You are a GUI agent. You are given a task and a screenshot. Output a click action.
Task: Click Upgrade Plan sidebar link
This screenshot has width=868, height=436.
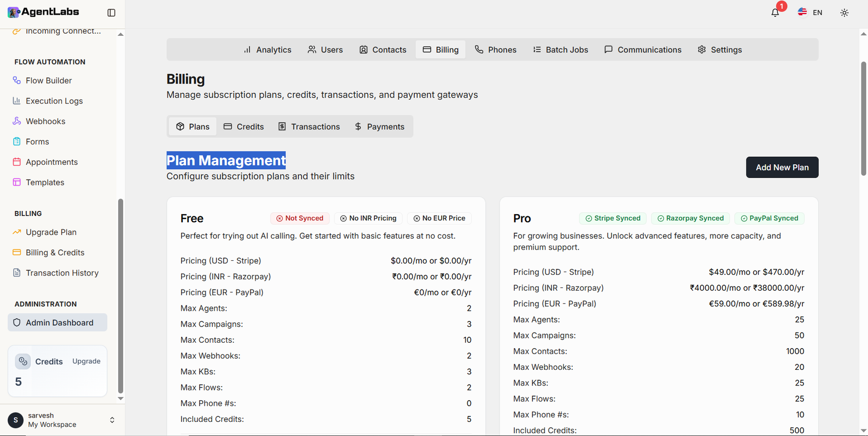pos(57,232)
